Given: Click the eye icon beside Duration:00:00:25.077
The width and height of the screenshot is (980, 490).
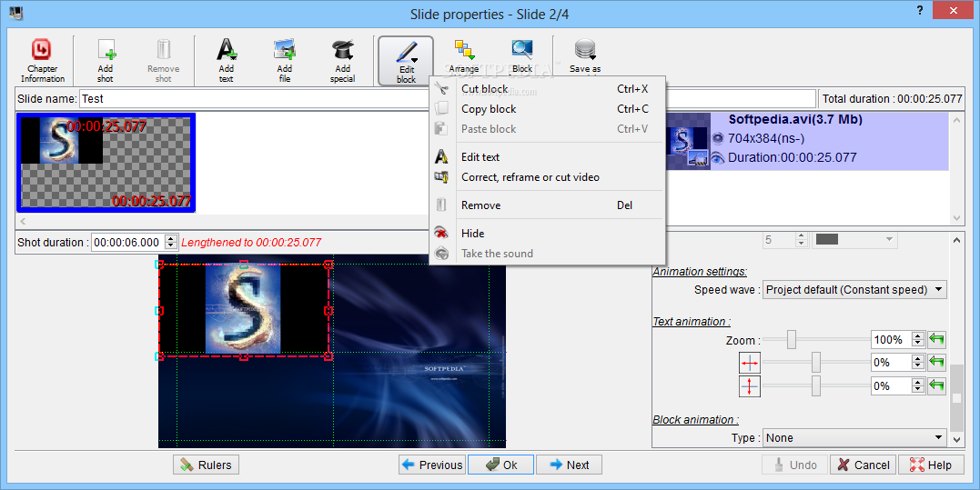Looking at the screenshot, I should pos(718,158).
